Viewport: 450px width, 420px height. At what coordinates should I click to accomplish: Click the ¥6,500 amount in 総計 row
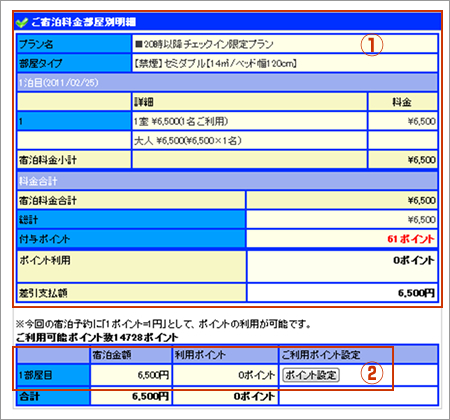[x=421, y=220]
